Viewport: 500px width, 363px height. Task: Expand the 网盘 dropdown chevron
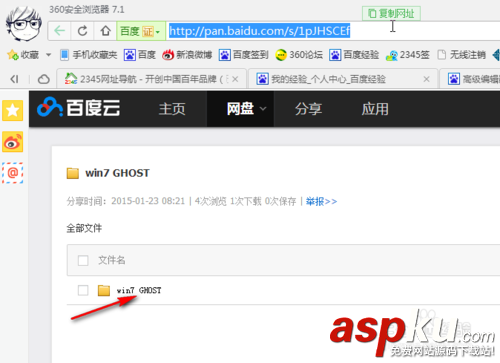[x=263, y=109]
